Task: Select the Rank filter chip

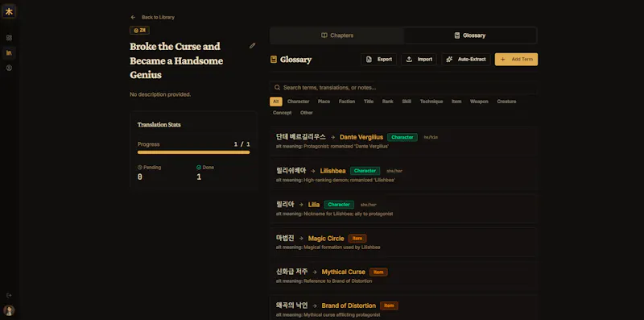Action: (x=388, y=102)
